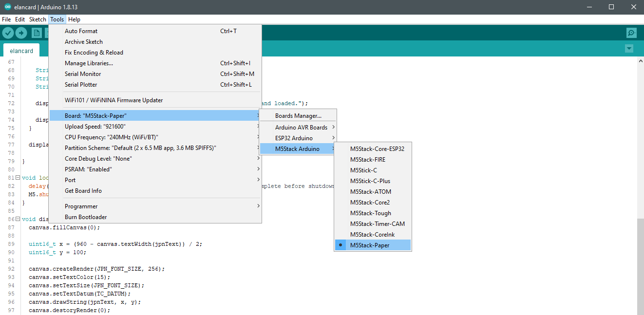Click the New sketch toolbar icon
Viewport: 644px width, 315px height.
(x=37, y=33)
